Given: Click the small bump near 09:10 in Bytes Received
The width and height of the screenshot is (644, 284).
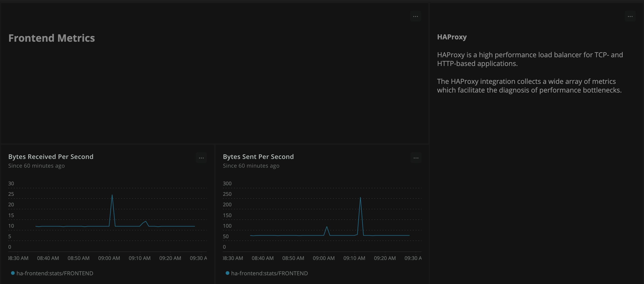Looking at the screenshot, I should (x=146, y=222).
